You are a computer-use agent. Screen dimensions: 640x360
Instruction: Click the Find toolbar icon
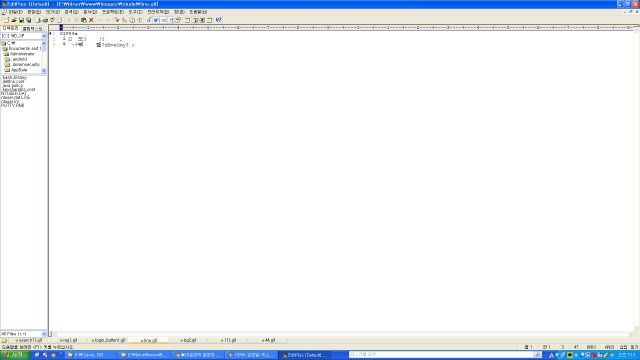tap(117, 20)
